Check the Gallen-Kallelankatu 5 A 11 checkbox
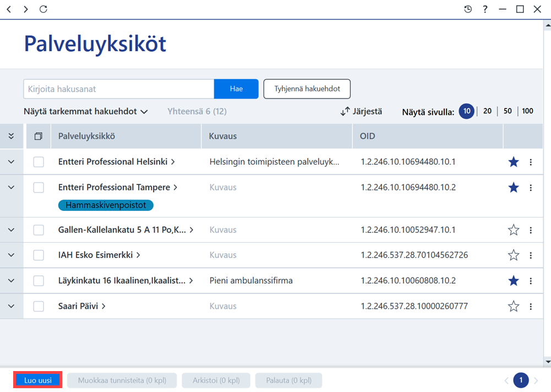551x392 pixels. (39, 230)
